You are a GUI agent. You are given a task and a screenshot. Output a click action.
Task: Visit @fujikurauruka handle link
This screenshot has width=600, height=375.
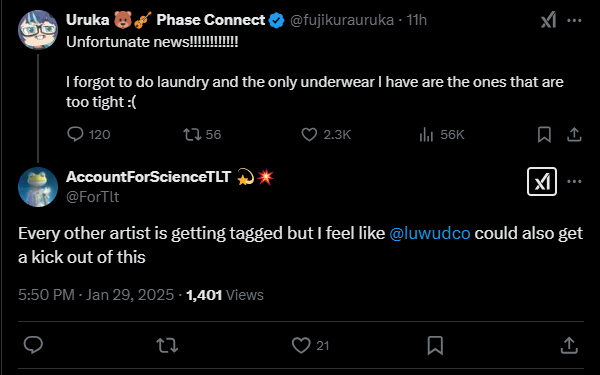pos(342,20)
